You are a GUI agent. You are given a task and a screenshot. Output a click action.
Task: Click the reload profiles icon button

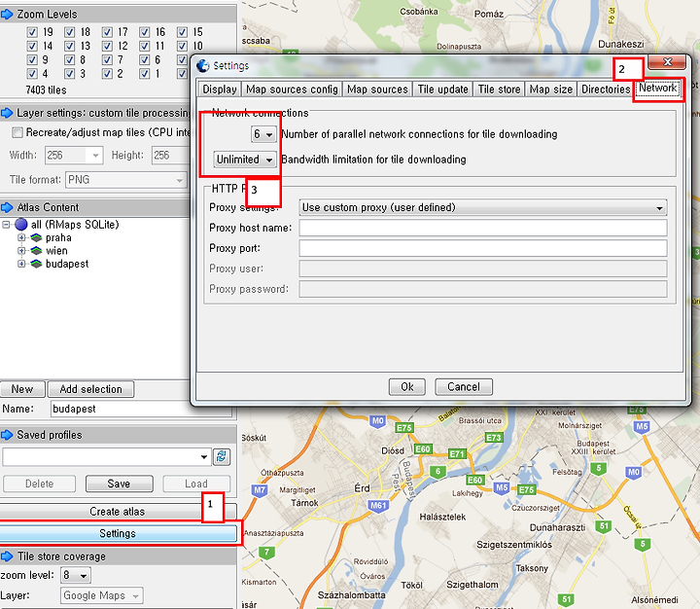coord(222,456)
